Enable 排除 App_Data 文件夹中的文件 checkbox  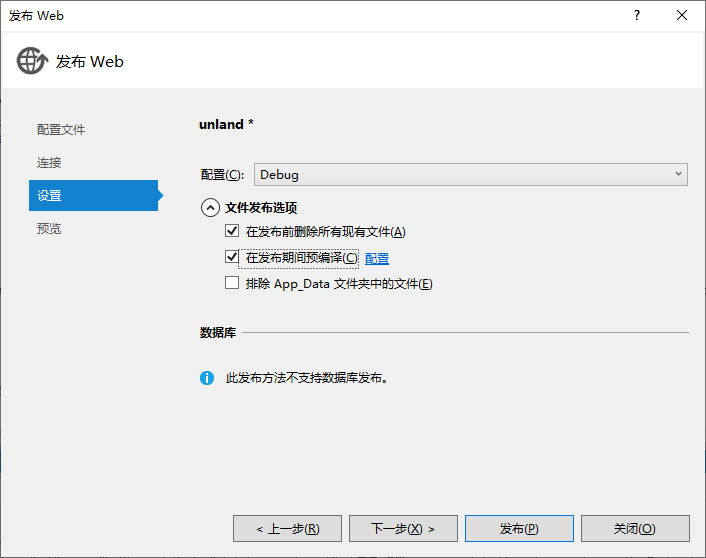(232, 283)
